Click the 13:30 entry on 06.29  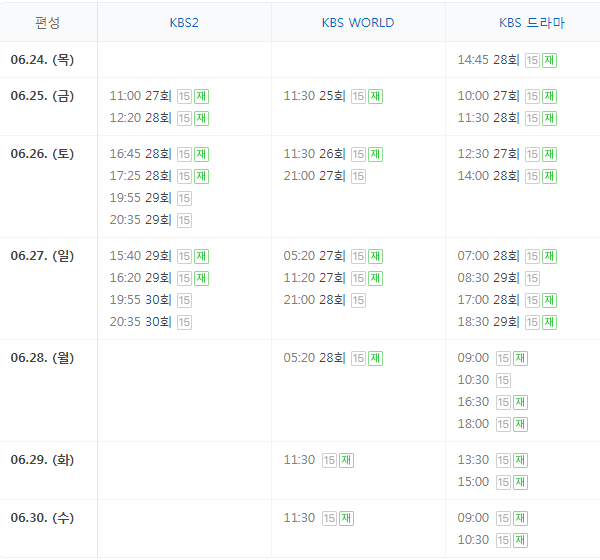[473, 460]
